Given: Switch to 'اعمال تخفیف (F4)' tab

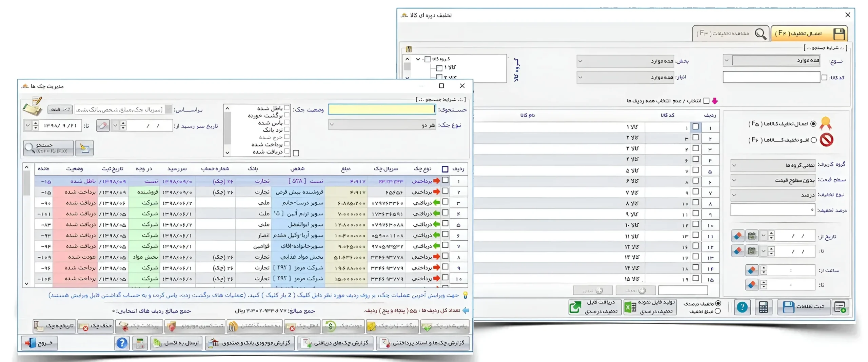Looking at the screenshot, I should [809, 33].
